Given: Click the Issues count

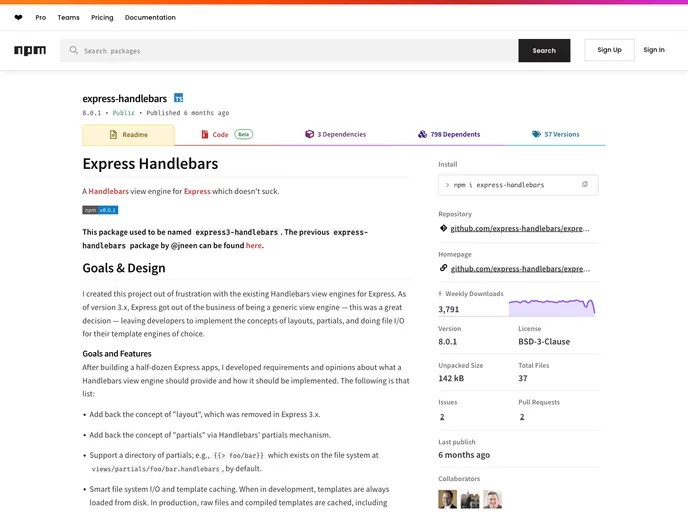Looking at the screenshot, I should pyautogui.click(x=442, y=417).
